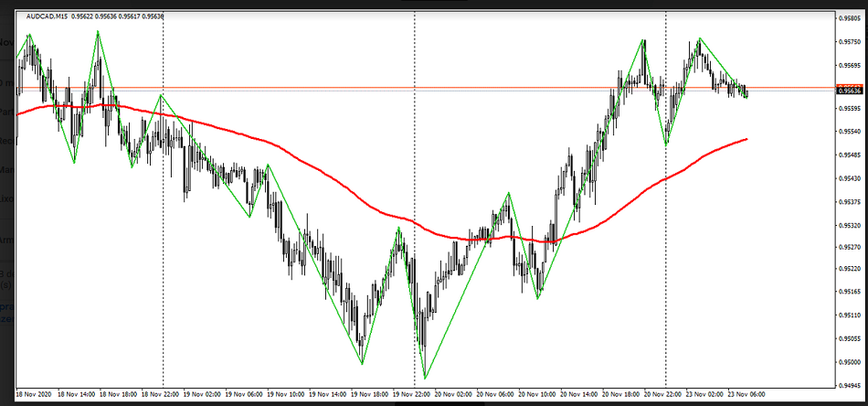Click the 0.95430 price axis label
Image resolution: width=868 pixels, height=406 pixels.
click(850, 178)
